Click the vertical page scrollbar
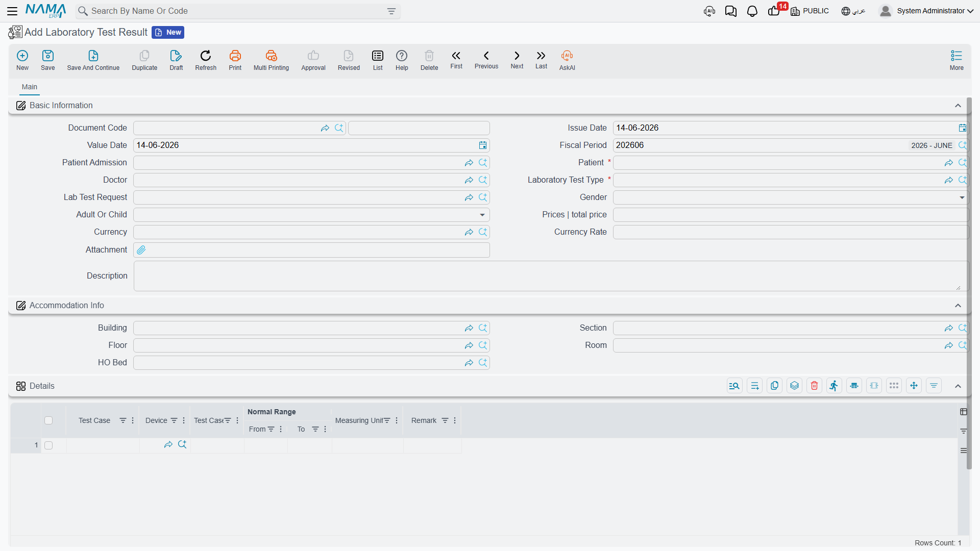Viewport: 980px width, 551px height. [969, 283]
